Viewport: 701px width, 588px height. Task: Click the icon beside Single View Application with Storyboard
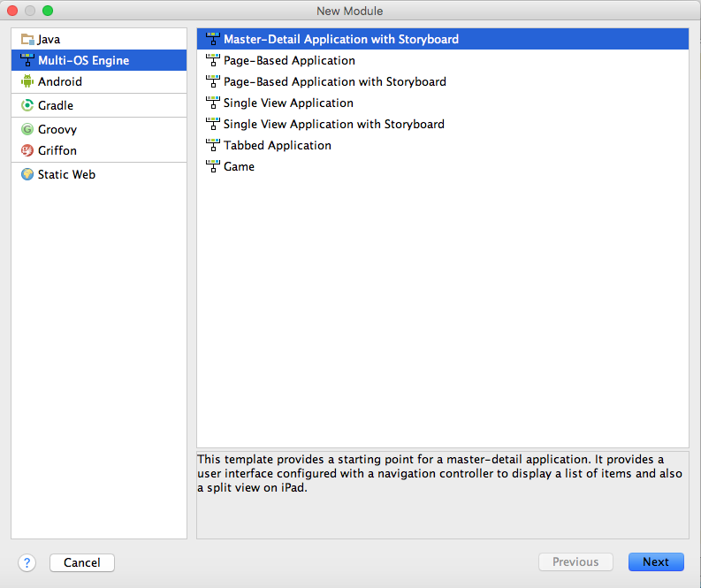point(213,124)
